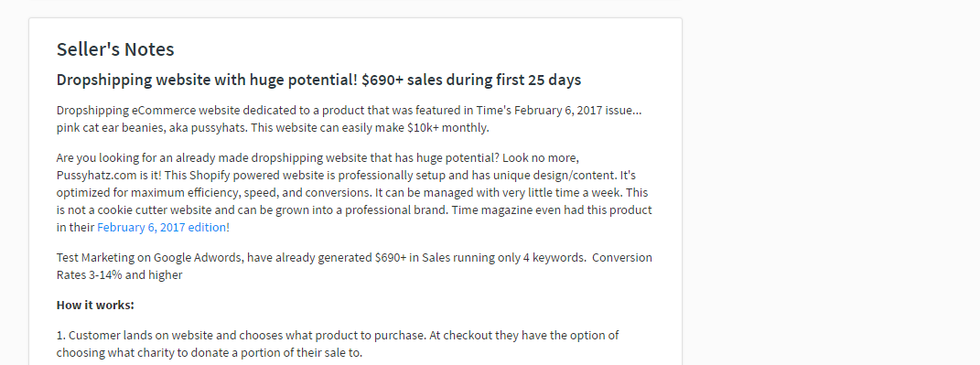Click the phrase pink cat ear beanies

tap(107, 127)
